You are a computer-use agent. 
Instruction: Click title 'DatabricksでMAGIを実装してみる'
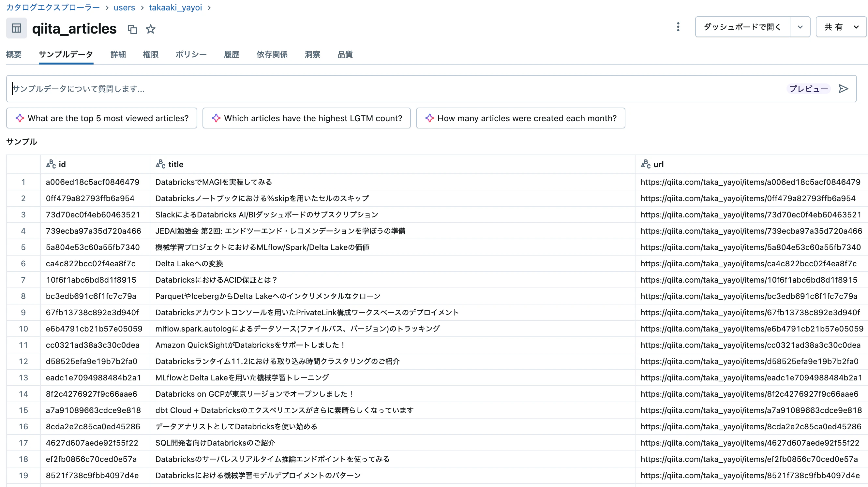pos(214,182)
